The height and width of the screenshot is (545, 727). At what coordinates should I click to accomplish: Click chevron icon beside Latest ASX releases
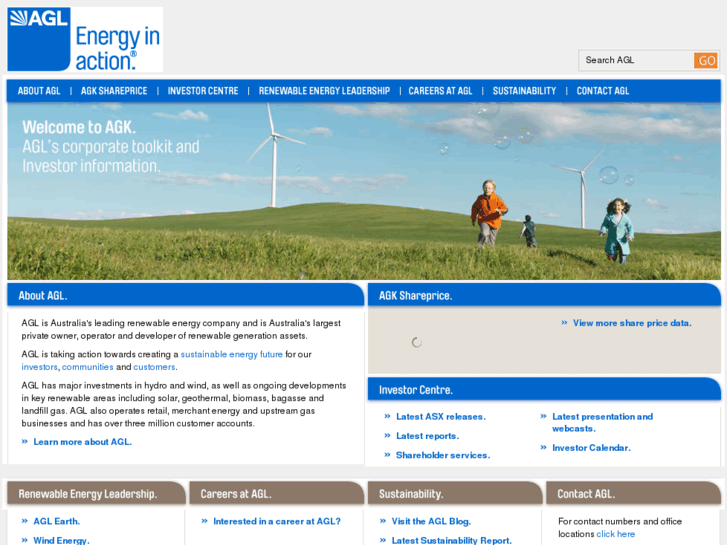[387, 417]
